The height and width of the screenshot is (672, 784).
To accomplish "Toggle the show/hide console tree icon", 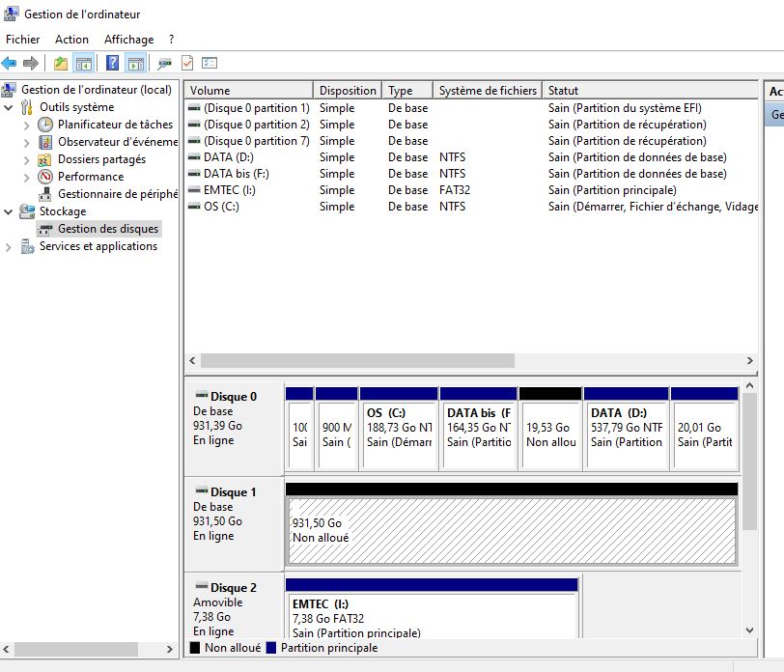I will [84, 64].
